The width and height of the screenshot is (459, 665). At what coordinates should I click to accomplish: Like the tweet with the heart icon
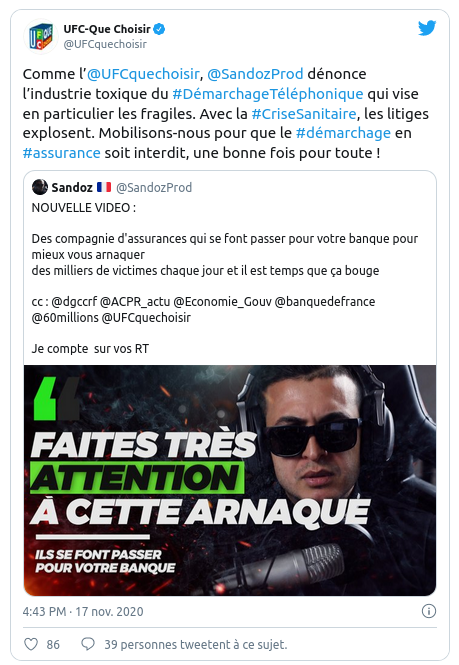pos(31,644)
